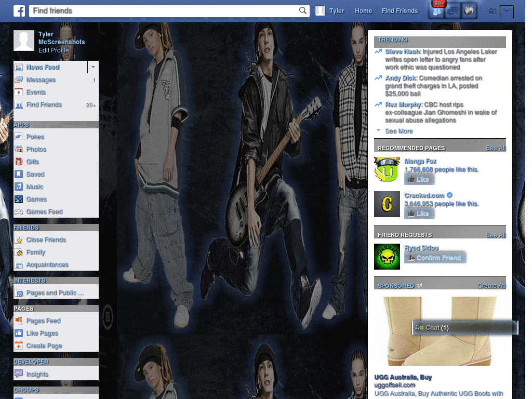Screen dimensions: 532x399
Task: Click the Insights chart icon
Action: click(19, 374)
